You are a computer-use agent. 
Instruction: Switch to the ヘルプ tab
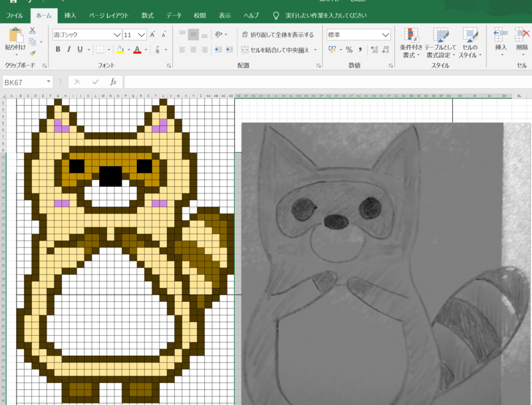(251, 15)
